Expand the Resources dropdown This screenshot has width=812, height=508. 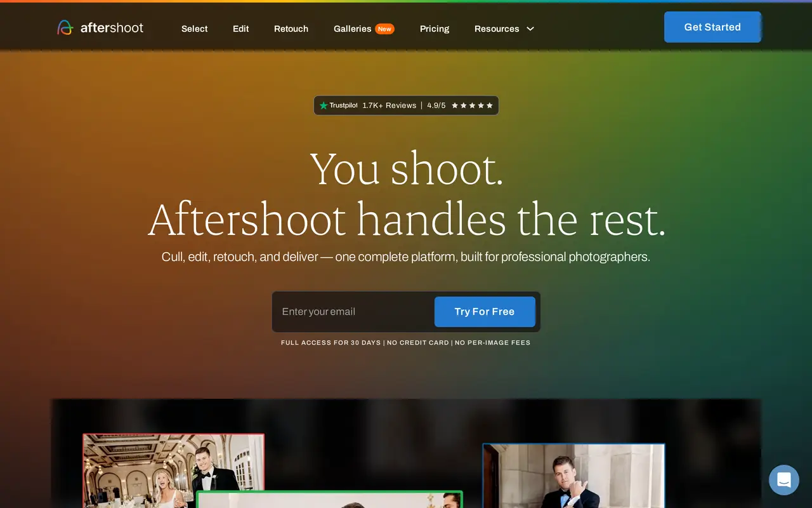(x=504, y=29)
